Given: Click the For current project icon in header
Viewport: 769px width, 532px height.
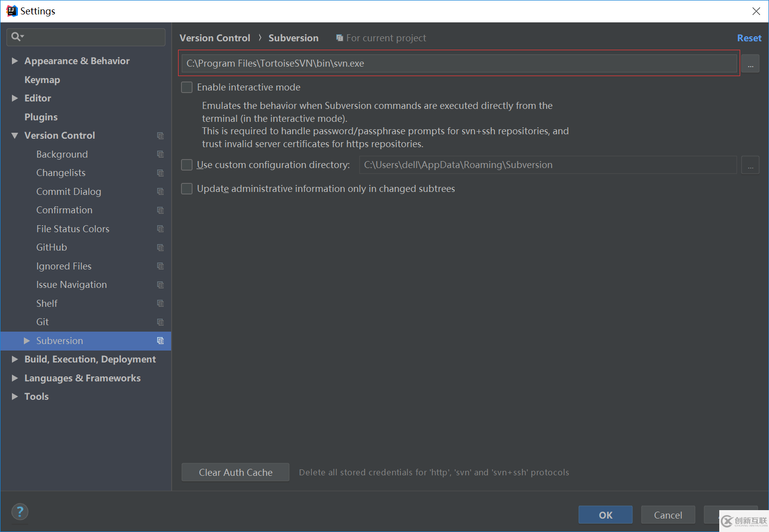Looking at the screenshot, I should [x=340, y=38].
